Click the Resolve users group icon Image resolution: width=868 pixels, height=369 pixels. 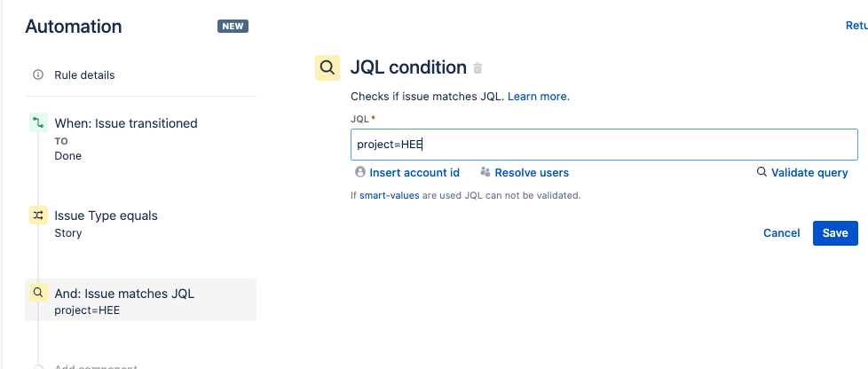(485, 172)
